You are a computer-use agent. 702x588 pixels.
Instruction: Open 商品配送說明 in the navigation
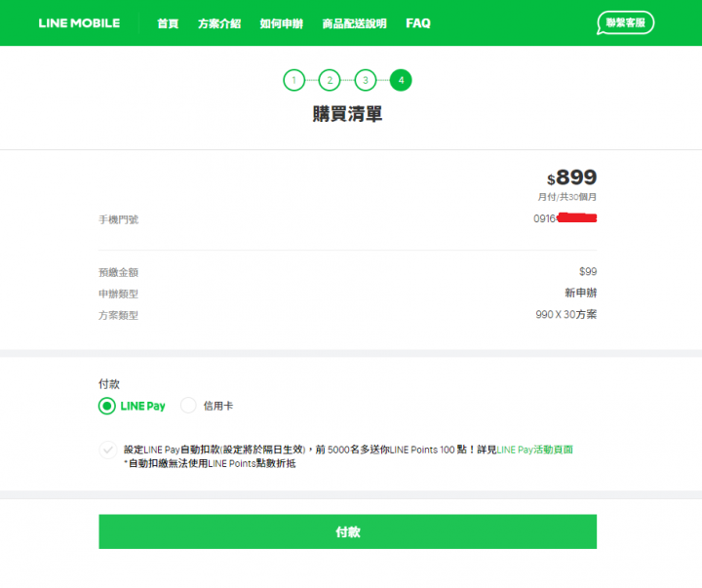coord(355,23)
